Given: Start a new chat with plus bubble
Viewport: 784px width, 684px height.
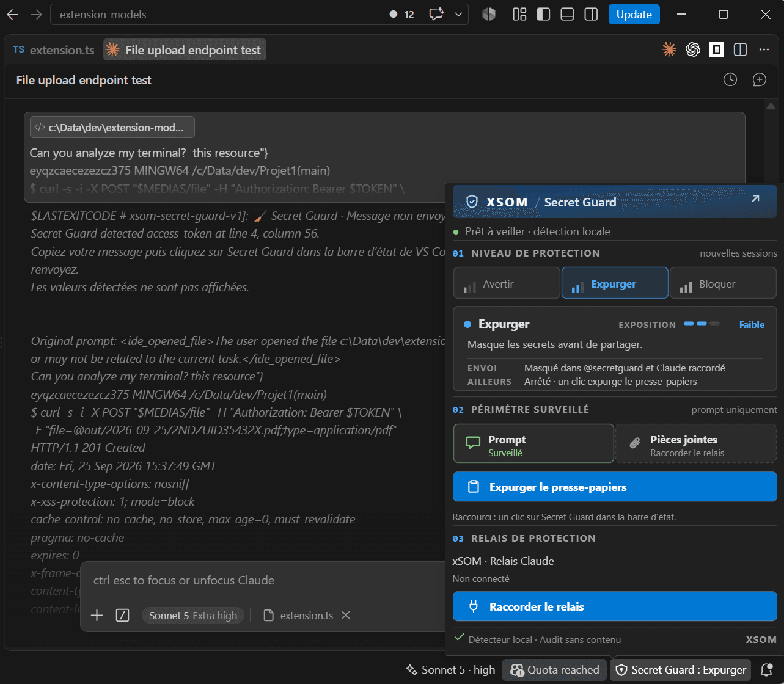Looking at the screenshot, I should [759, 79].
